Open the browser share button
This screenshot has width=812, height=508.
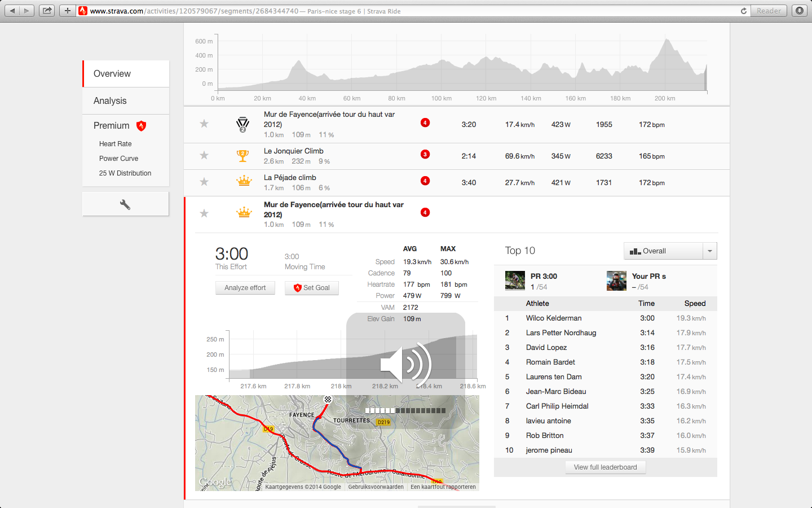tap(47, 11)
